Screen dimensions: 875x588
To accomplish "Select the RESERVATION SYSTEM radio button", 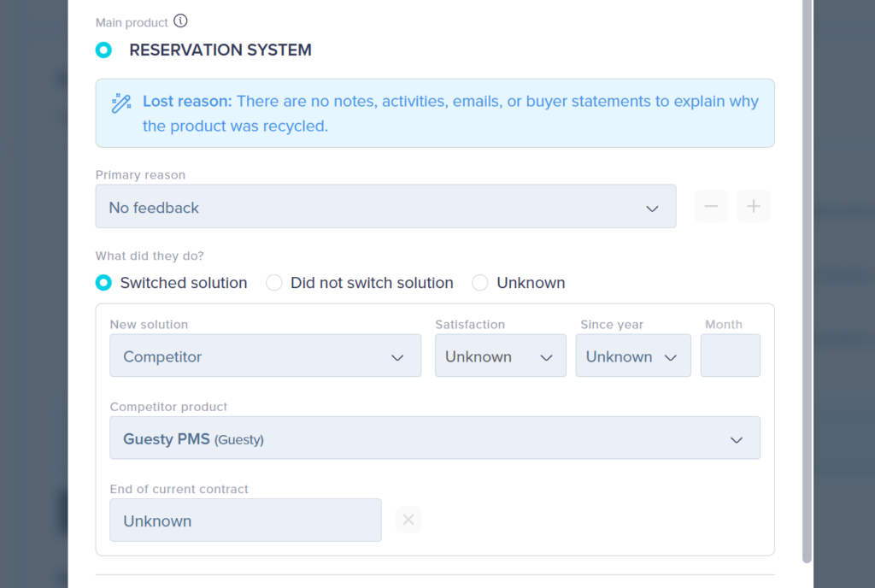I will pyautogui.click(x=103, y=50).
